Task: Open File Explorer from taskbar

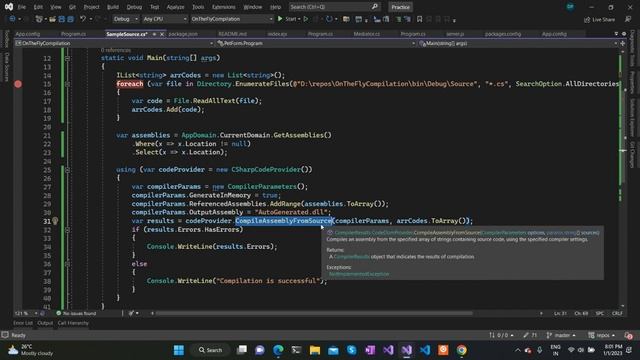Action: [x=315, y=350]
